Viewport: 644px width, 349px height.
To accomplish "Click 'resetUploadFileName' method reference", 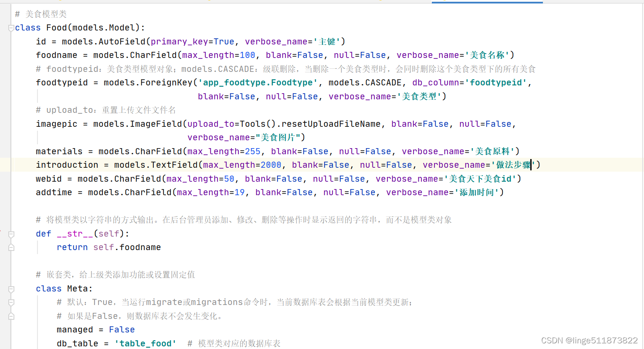I will click(331, 124).
